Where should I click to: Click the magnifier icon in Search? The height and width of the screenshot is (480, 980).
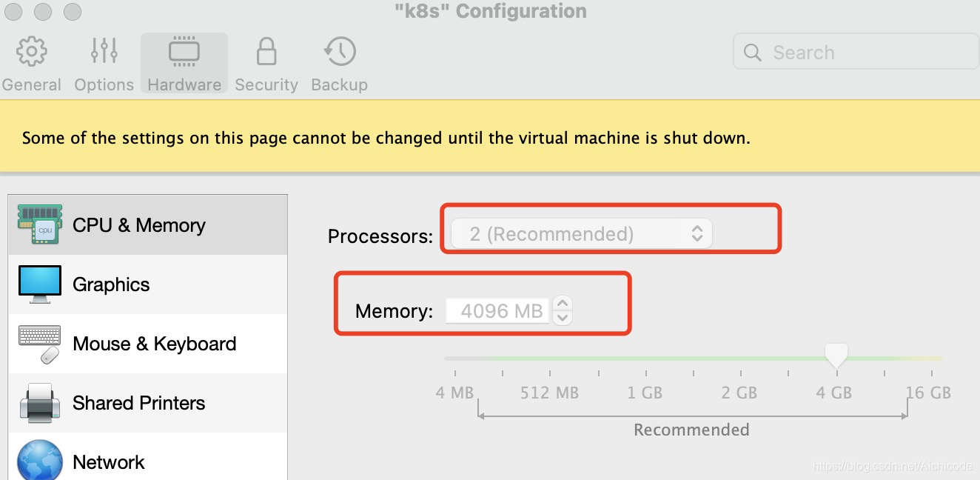(x=753, y=53)
